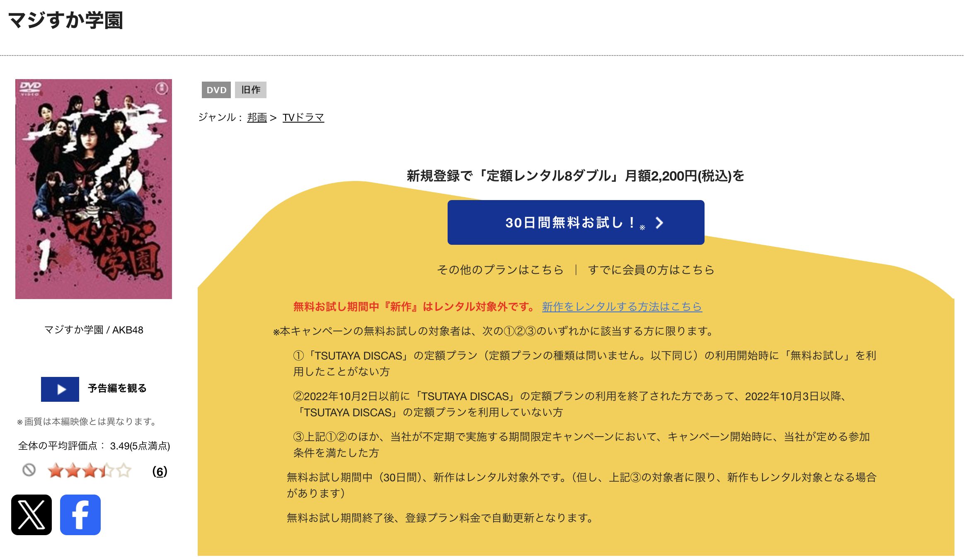Screen dimensions: 964x560
Task: Clear rating using the no-rating circle icon
Action: coord(29,470)
